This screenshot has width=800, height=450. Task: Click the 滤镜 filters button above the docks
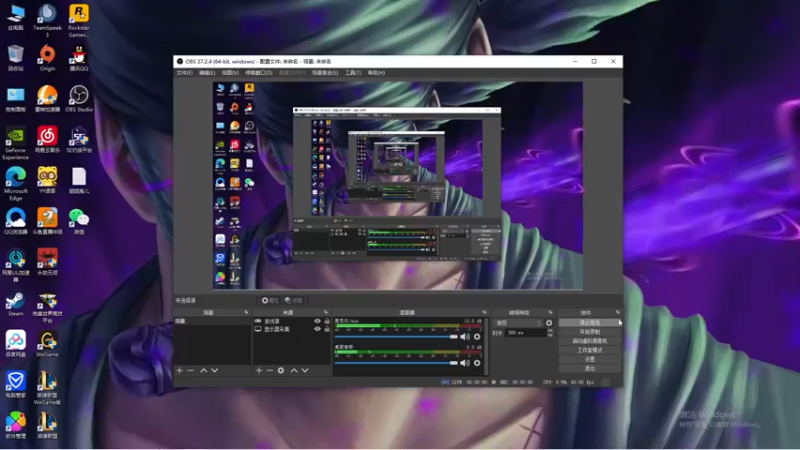point(294,301)
